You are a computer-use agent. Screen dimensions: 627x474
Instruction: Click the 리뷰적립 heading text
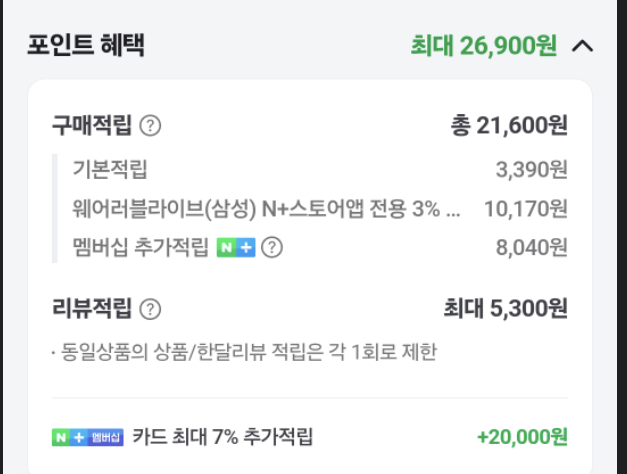coord(92,309)
